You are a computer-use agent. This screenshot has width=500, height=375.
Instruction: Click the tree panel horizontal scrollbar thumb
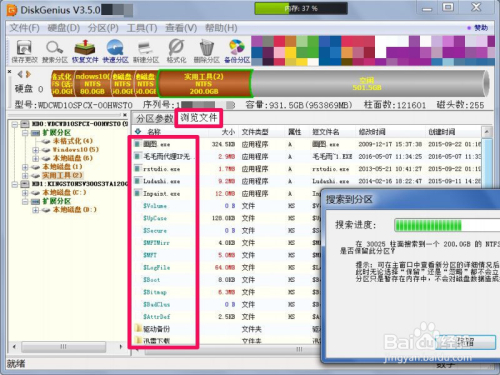tap(63, 347)
